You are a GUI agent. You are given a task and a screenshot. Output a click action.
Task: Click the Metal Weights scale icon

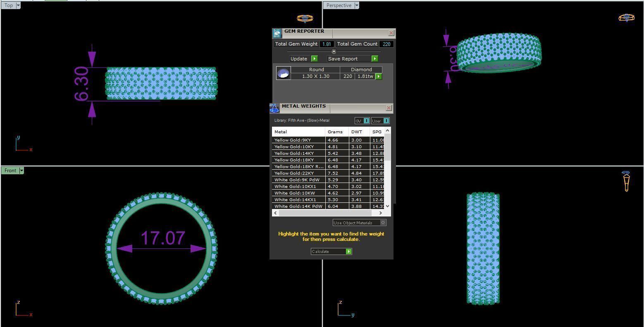point(274,108)
